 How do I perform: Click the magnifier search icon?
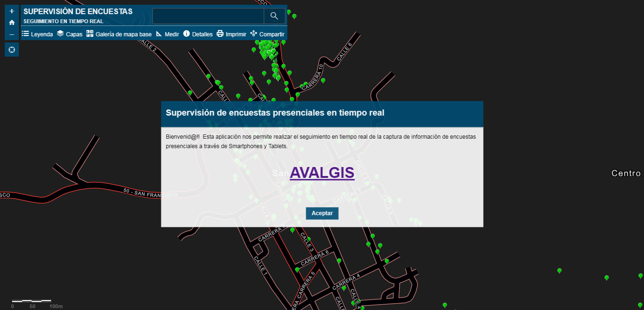coord(274,16)
